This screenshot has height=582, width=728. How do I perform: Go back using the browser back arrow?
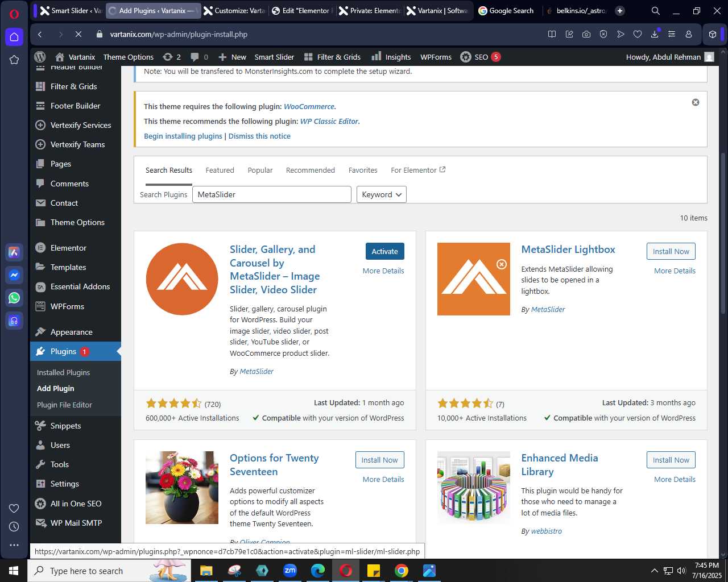[40, 34]
